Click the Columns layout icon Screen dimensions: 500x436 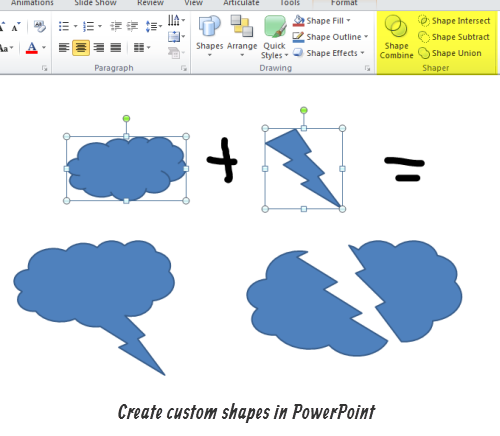[x=139, y=48]
